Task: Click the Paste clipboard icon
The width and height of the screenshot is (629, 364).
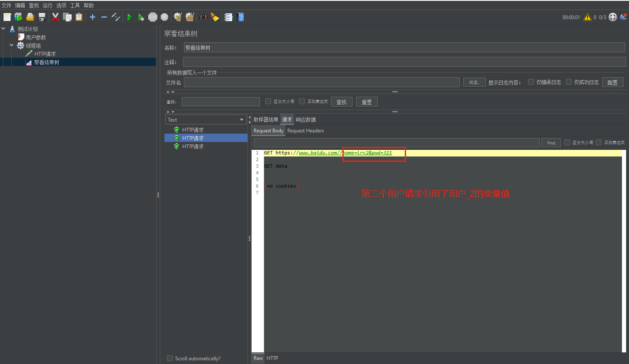Action: (79, 17)
